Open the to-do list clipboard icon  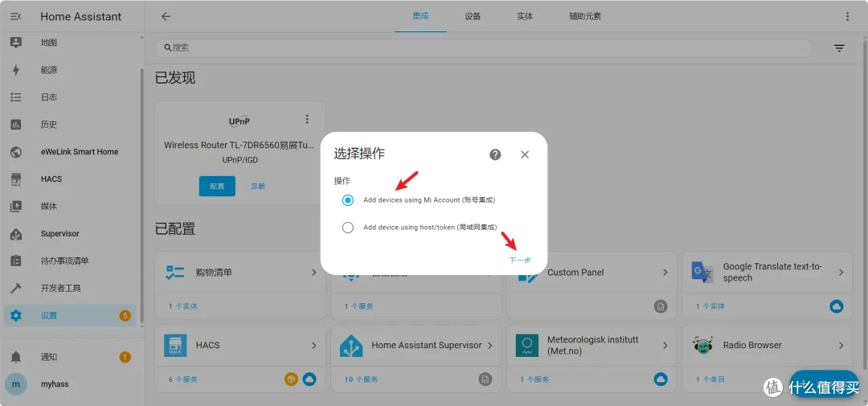(x=16, y=260)
